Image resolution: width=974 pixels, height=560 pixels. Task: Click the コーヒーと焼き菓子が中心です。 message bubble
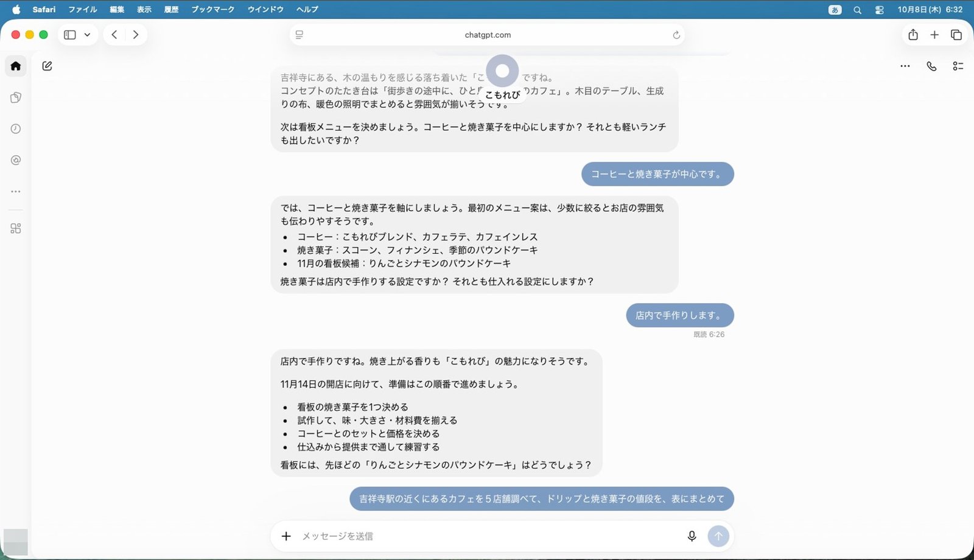point(657,174)
